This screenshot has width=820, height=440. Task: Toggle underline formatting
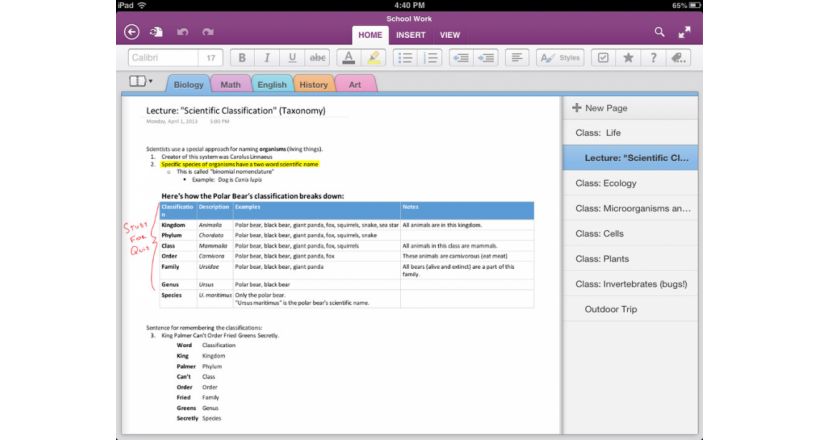point(292,58)
